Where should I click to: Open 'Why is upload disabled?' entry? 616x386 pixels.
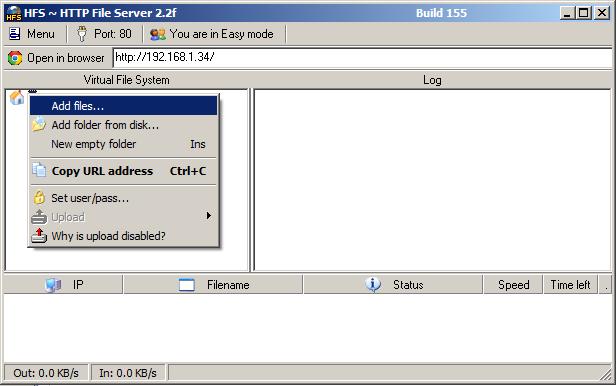pos(123,236)
